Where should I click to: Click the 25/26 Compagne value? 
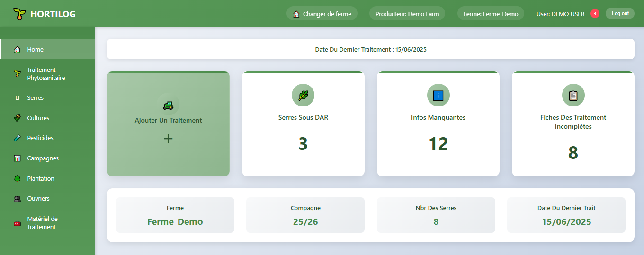coord(305,221)
